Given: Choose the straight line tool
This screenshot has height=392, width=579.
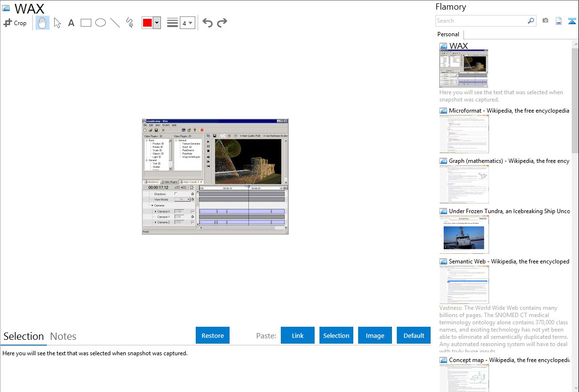Looking at the screenshot, I should pyautogui.click(x=115, y=23).
